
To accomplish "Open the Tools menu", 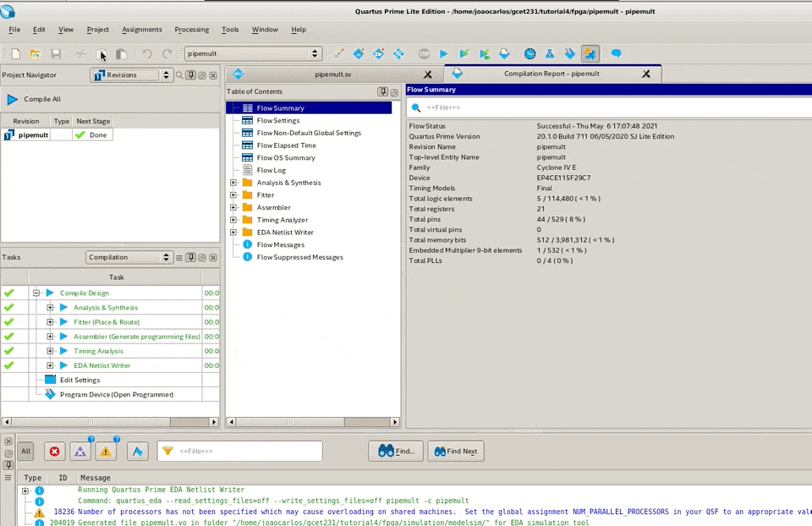I will (230, 30).
